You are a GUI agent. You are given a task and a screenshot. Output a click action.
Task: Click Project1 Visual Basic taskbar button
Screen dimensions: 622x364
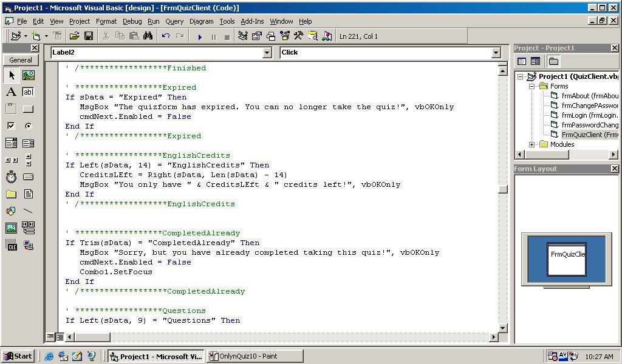[156, 356]
